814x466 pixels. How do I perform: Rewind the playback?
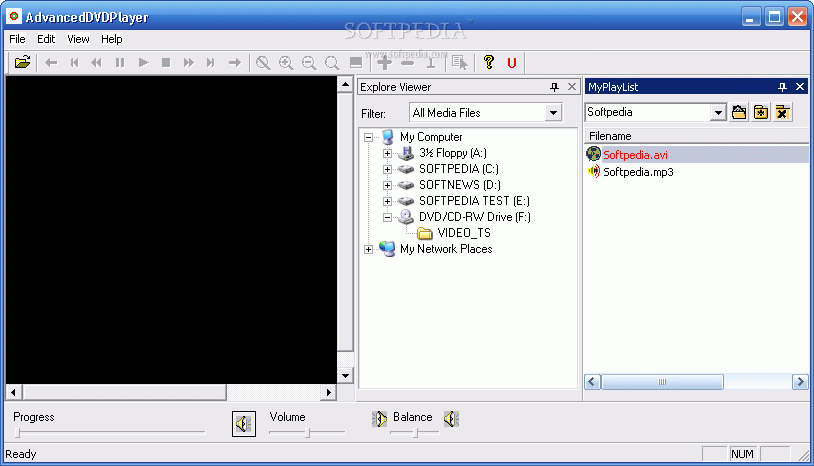click(97, 63)
